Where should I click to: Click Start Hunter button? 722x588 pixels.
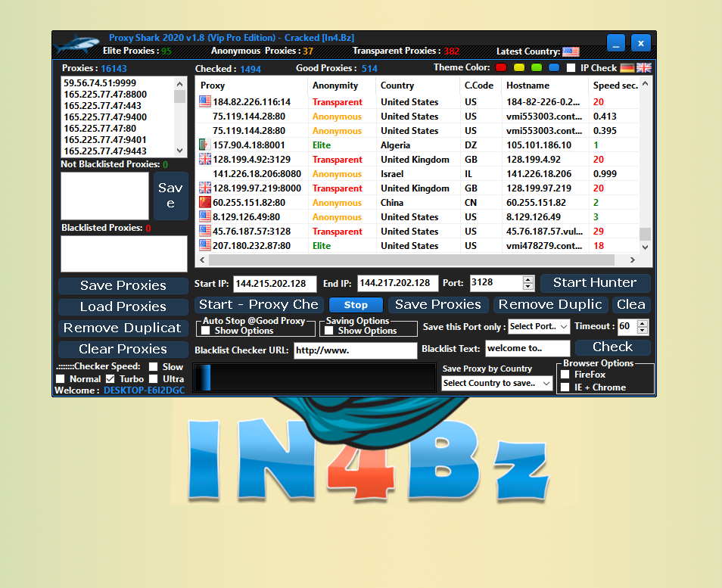pyautogui.click(x=595, y=283)
